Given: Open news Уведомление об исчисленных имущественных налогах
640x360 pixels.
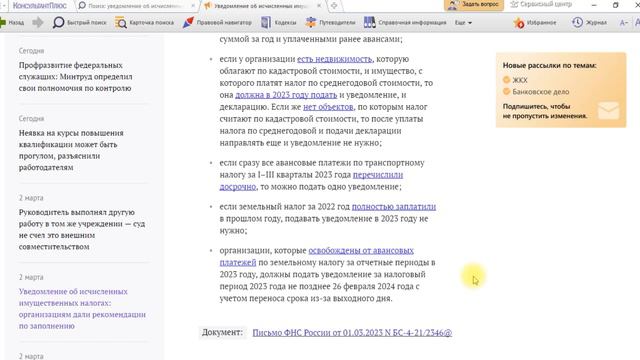Looking at the screenshot, I should (x=82, y=309).
